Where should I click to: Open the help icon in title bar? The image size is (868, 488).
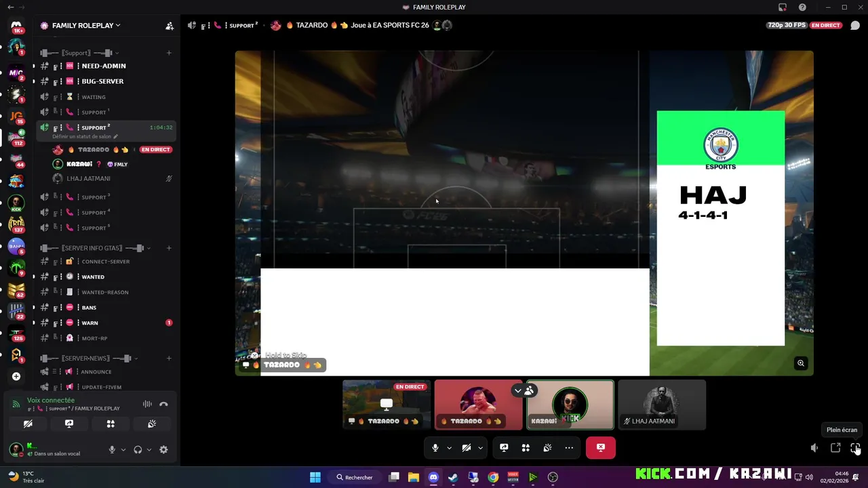pos(803,7)
